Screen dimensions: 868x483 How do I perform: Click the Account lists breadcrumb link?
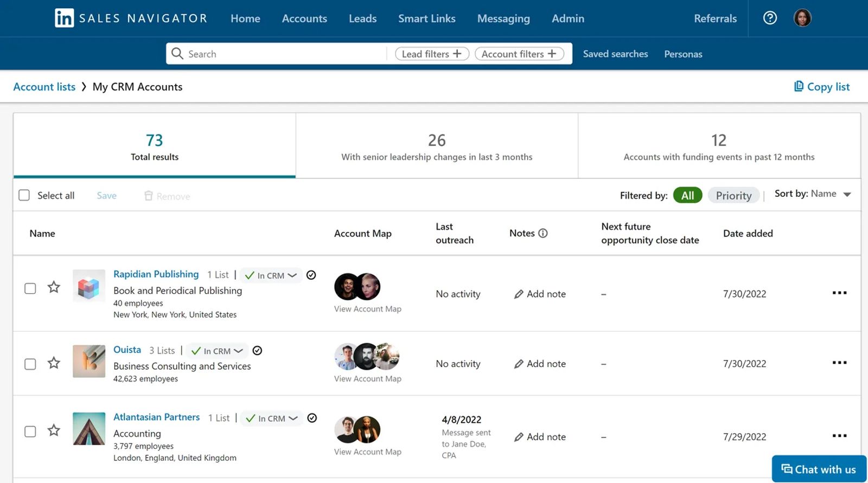(44, 87)
